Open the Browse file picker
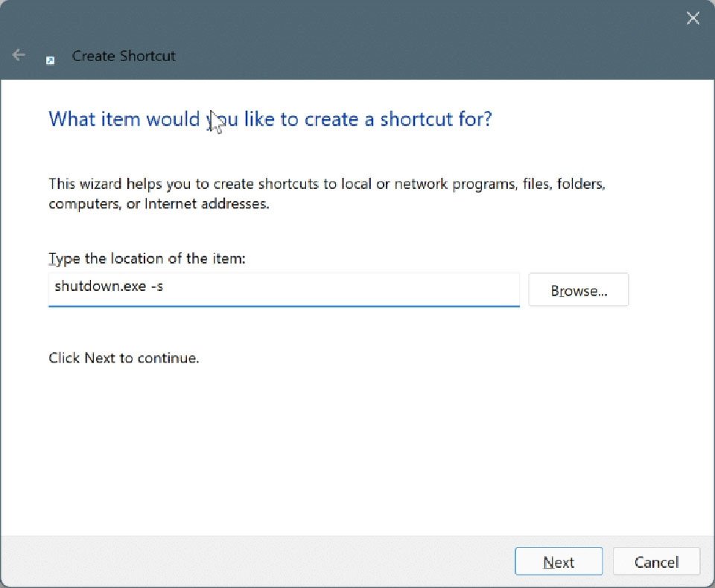The image size is (715, 588). [579, 290]
